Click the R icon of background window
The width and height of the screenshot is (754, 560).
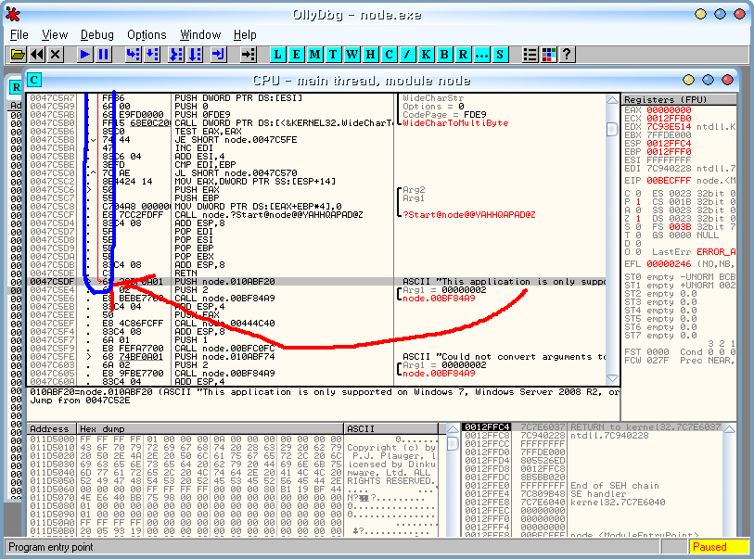[16, 87]
